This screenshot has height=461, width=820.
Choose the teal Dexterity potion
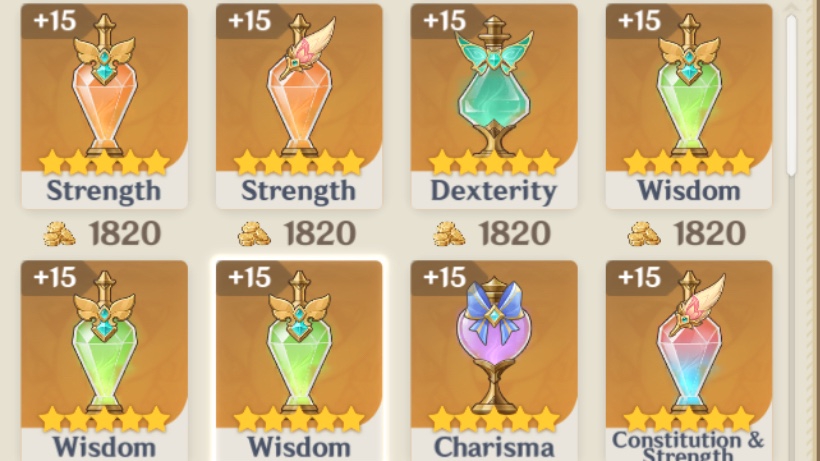494,106
